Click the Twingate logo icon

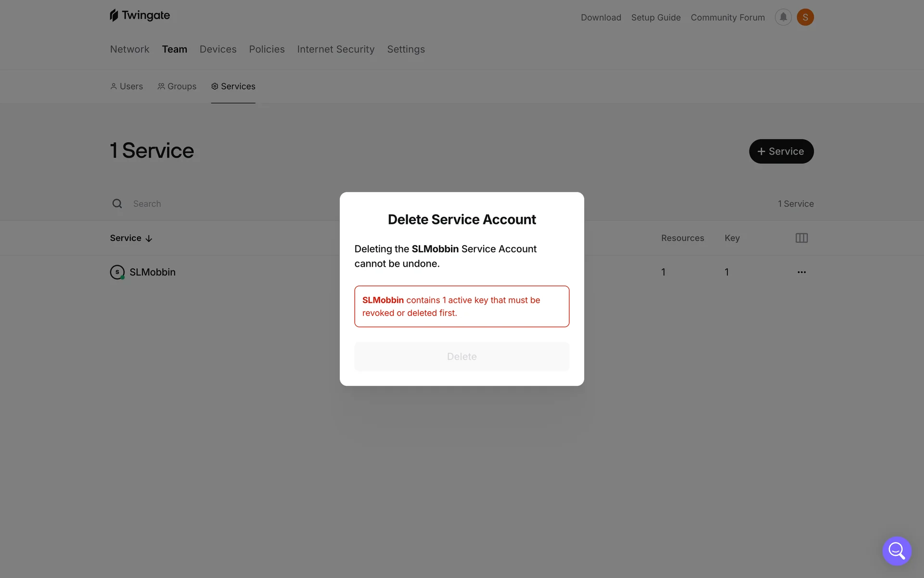click(x=114, y=15)
